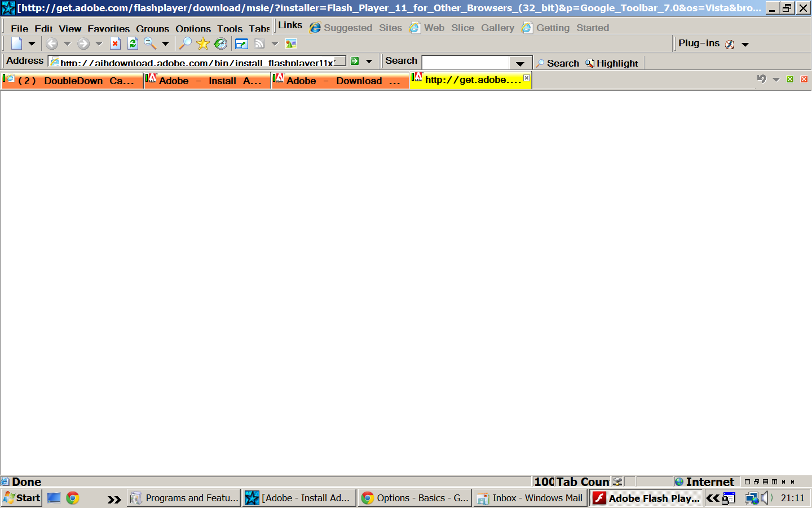Image resolution: width=812 pixels, height=508 pixels.
Task: Open the Tools menu
Action: coord(230,28)
